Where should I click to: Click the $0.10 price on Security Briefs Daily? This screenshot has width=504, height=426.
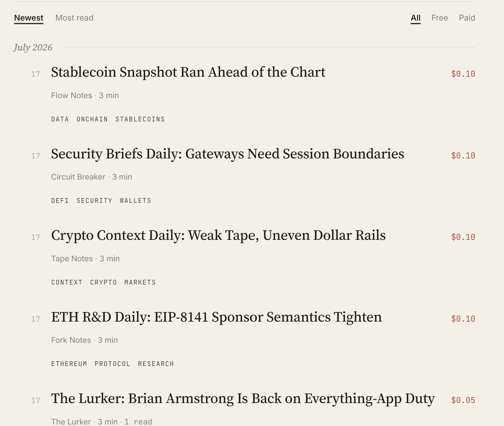[463, 156]
